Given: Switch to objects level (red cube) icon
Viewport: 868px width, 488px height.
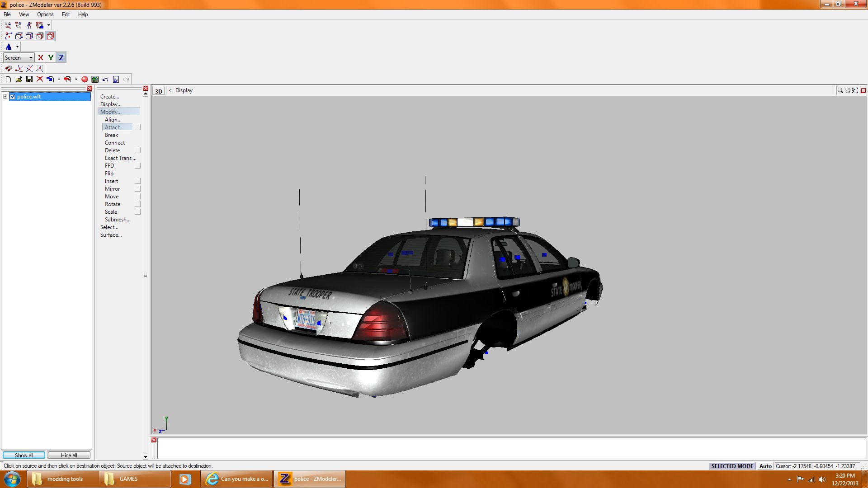Looking at the screenshot, I should point(51,36).
